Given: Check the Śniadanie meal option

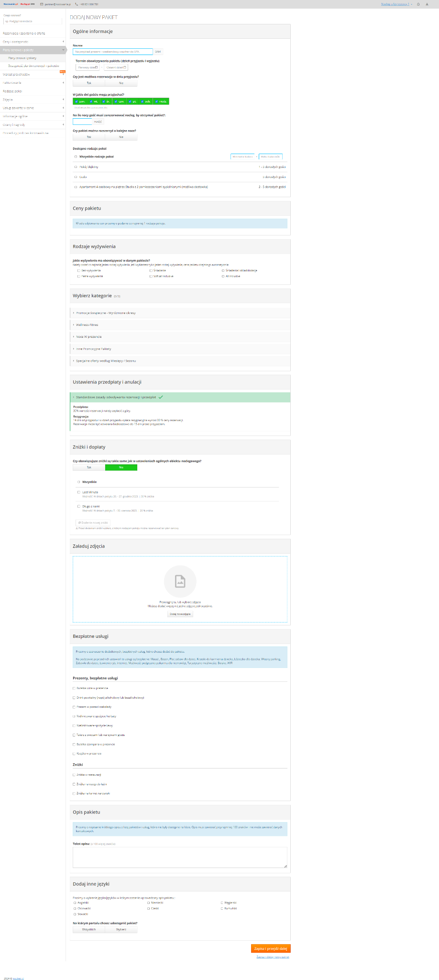Looking at the screenshot, I should tap(151, 270).
